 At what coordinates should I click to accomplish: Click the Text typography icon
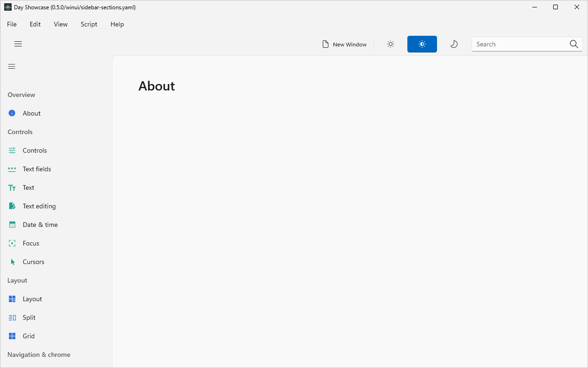(12, 187)
